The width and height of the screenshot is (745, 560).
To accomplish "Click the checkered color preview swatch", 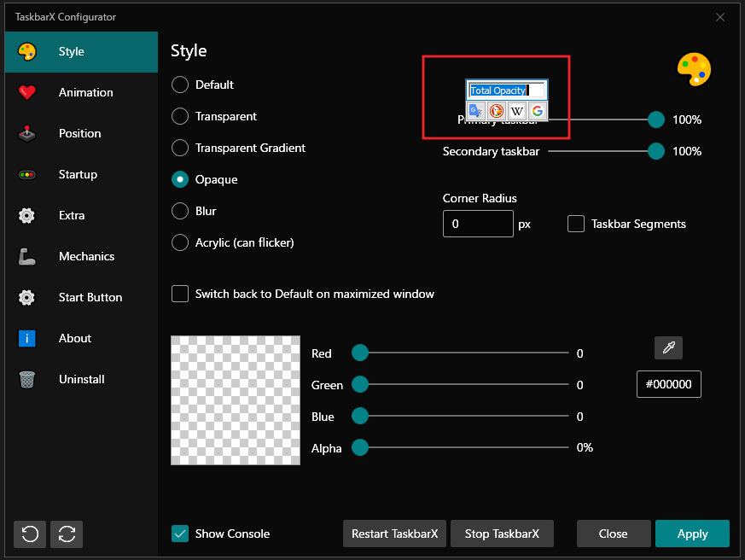I will (236, 400).
